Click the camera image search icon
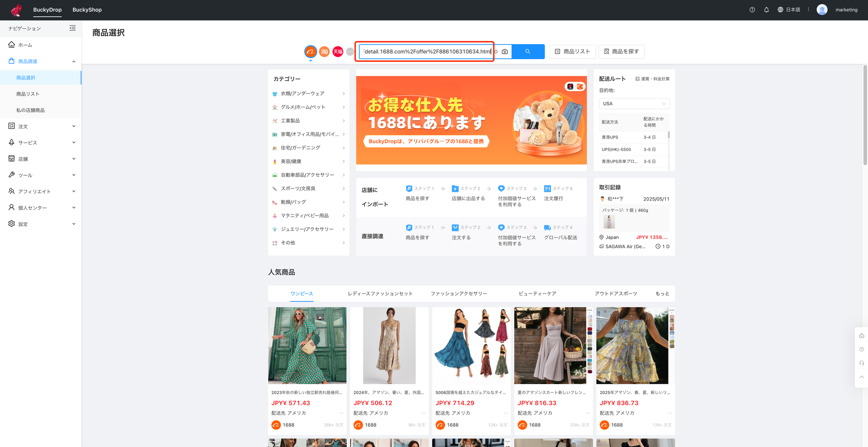 (505, 52)
